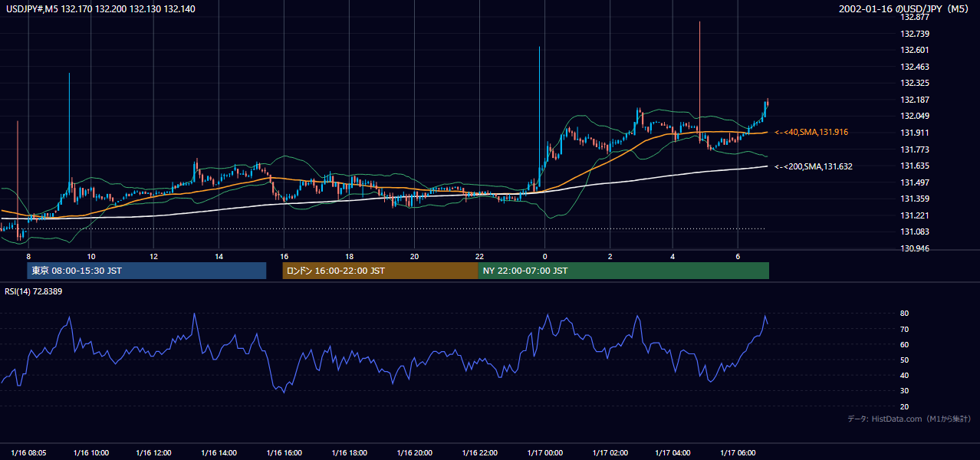Image resolution: width=980 pixels, height=460 pixels.
Task: Click hour label 14 under price chart
Action: click(219, 256)
